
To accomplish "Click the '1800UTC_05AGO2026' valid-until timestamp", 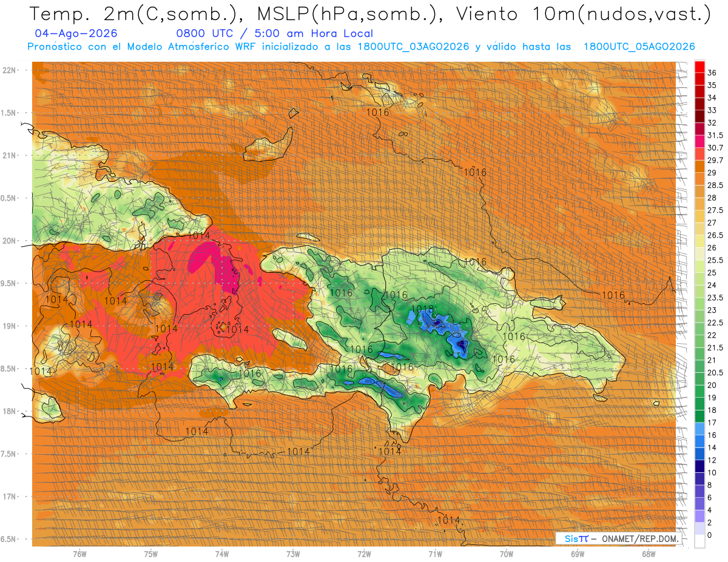I will (x=639, y=47).
